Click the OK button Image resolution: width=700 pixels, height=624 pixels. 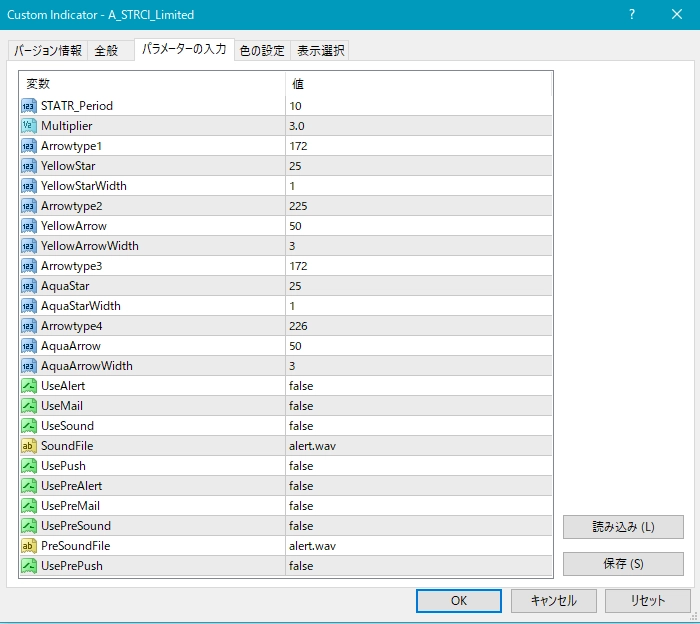tap(458, 601)
